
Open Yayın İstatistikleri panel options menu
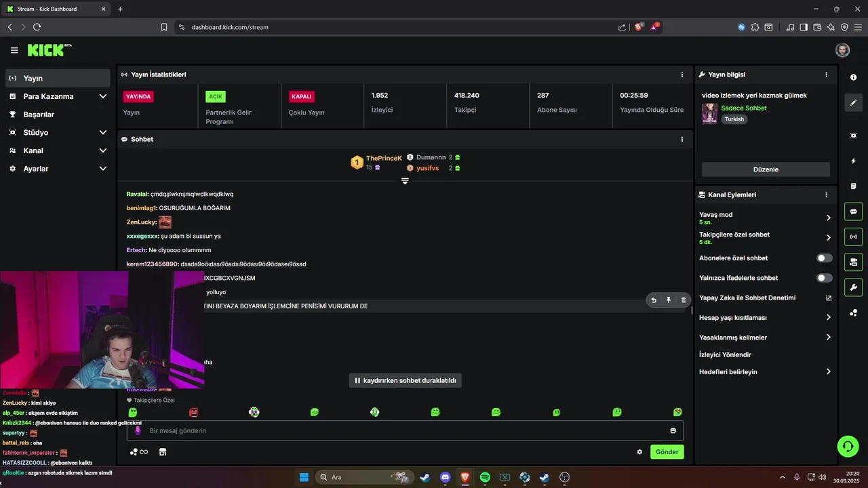click(x=682, y=75)
